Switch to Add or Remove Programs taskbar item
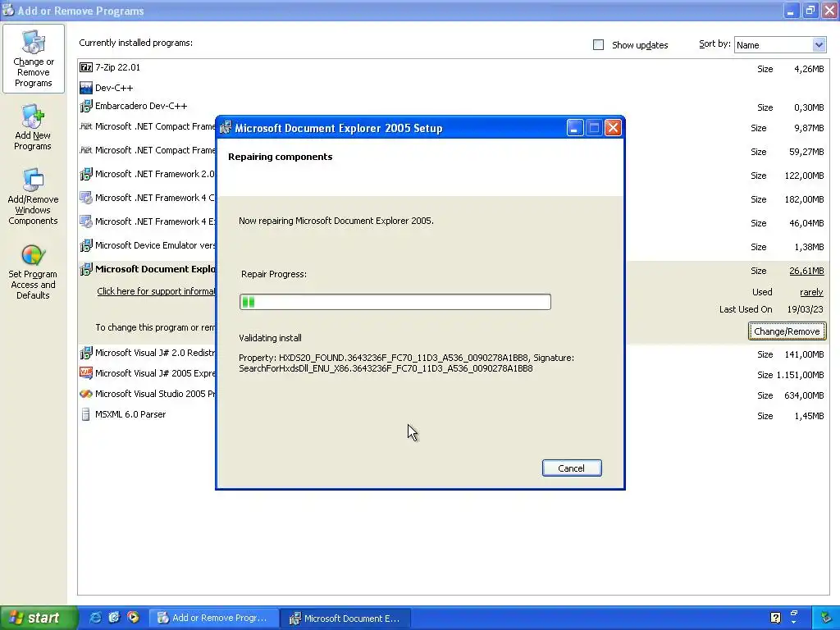The width and height of the screenshot is (840, 630). pos(214,618)
